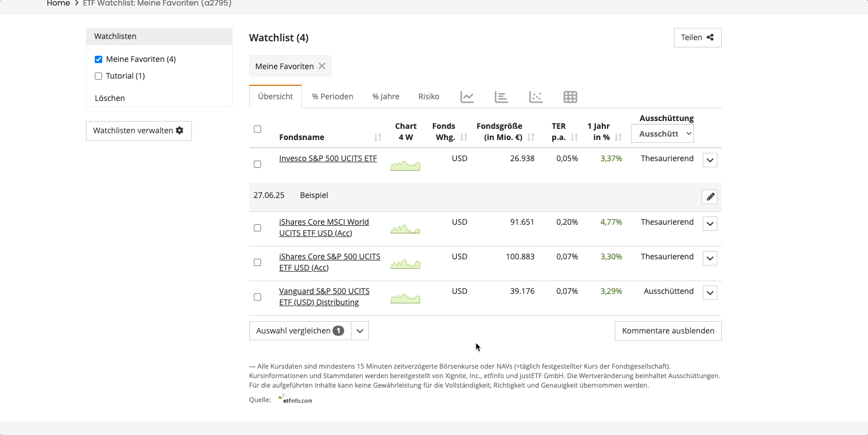
Task: Expand the Vanguard S&P 500 row options
Action: 710,293
